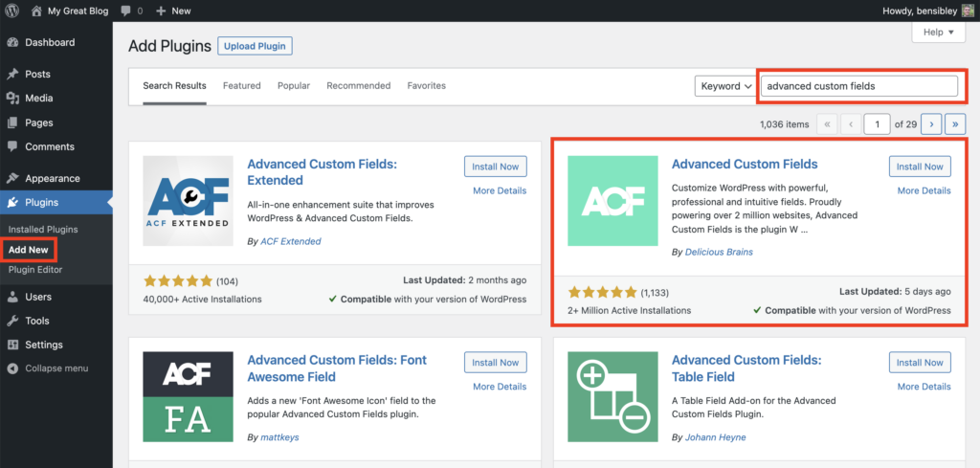Click '40,000+ Active Installations' text
The image size is (980, 468).
203,299
